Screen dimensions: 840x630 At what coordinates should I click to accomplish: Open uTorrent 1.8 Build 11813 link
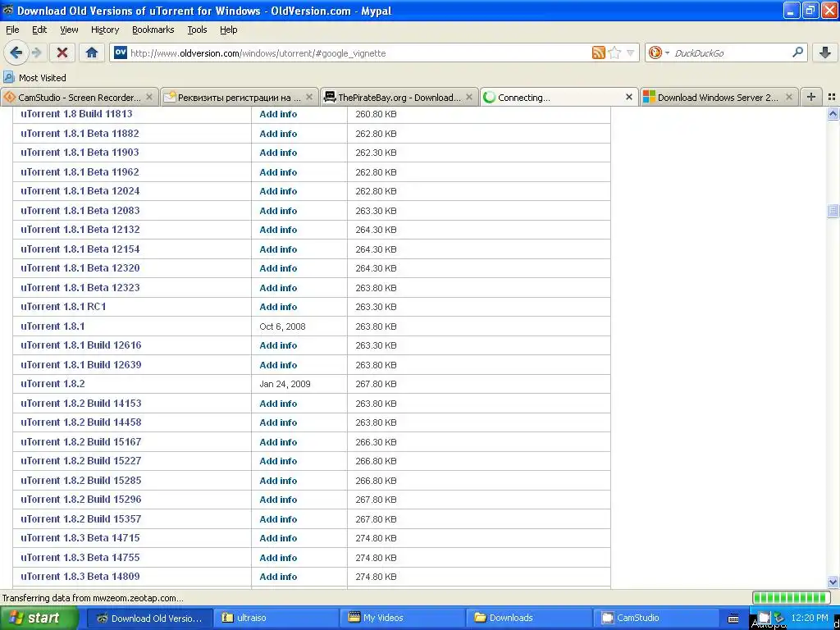76,113
